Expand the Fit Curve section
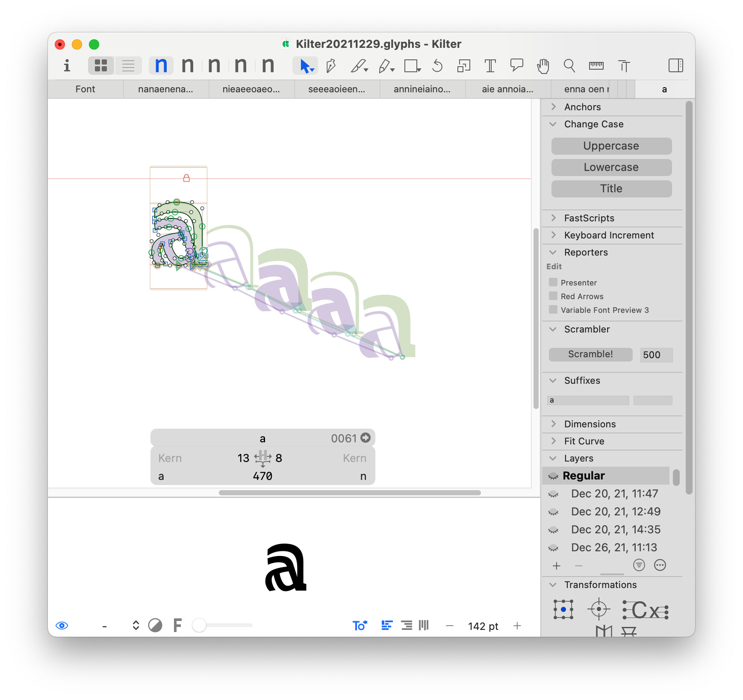Viewport: 743px width, 700px height. tap(554, 441)
